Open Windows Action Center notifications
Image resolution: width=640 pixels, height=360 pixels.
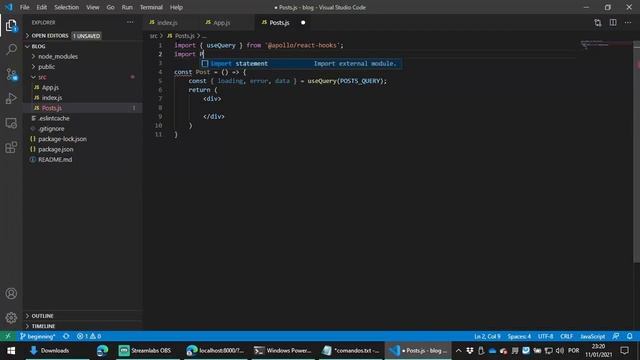click(625, 351)
